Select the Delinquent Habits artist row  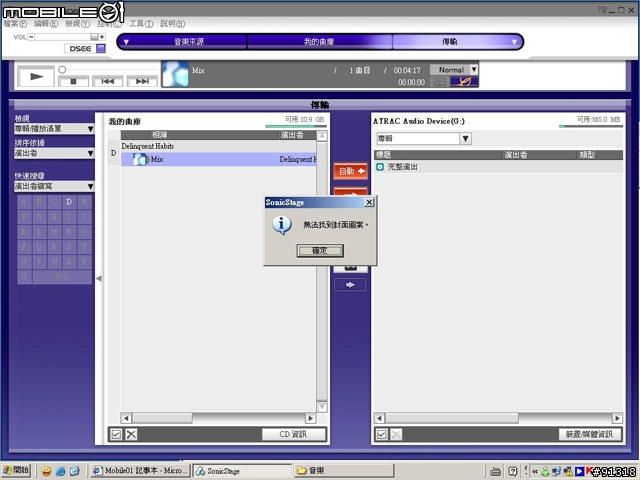pos(218,146)
